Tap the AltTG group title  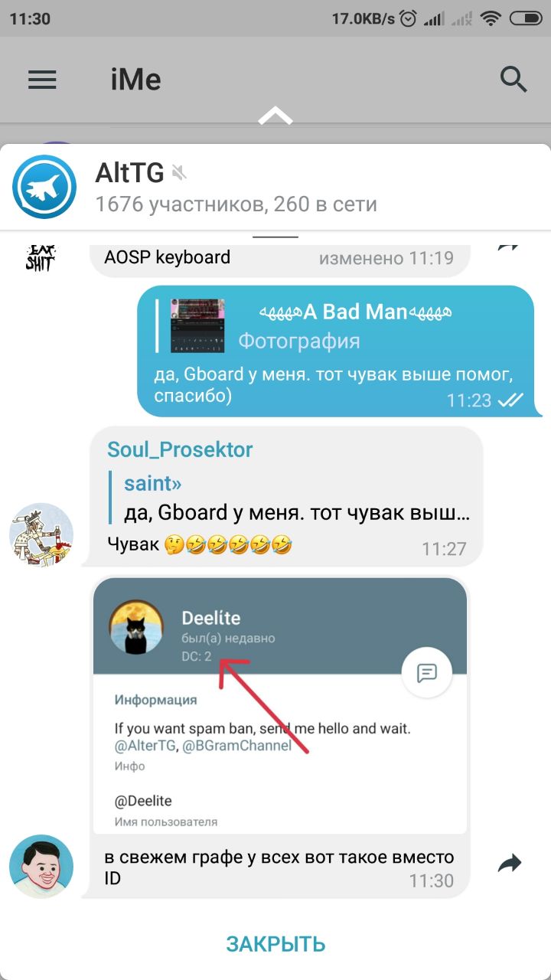click(x=129, y=173)
